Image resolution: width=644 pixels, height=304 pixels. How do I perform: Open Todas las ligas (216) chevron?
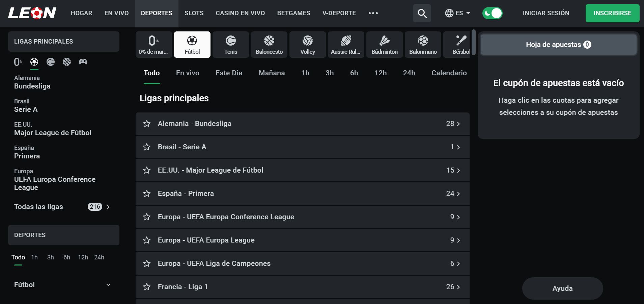pyautogui.click(x=108, y=207)
